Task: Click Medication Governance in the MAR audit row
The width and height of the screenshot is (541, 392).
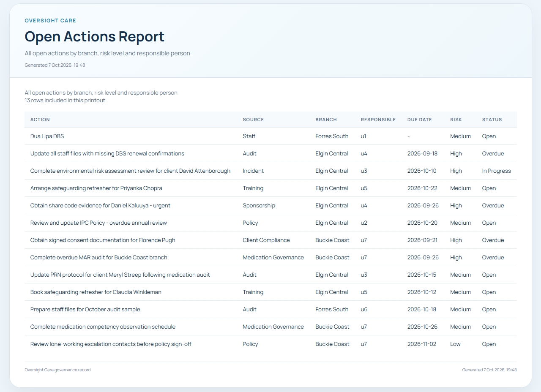Action: [x=273, y=257]
